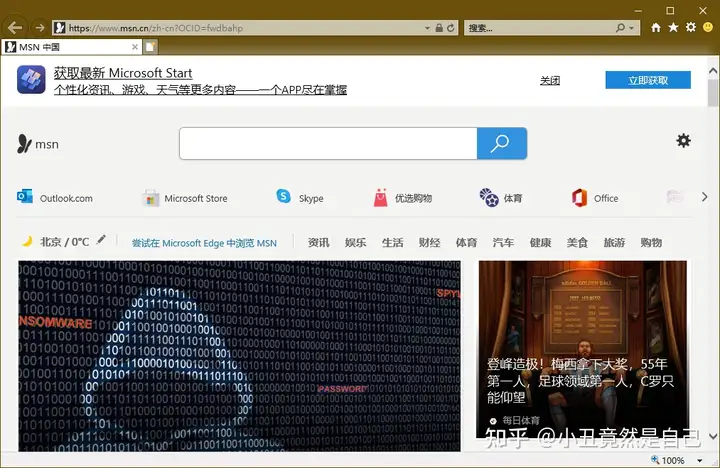Open Favorites star icon

coord(673,28)
